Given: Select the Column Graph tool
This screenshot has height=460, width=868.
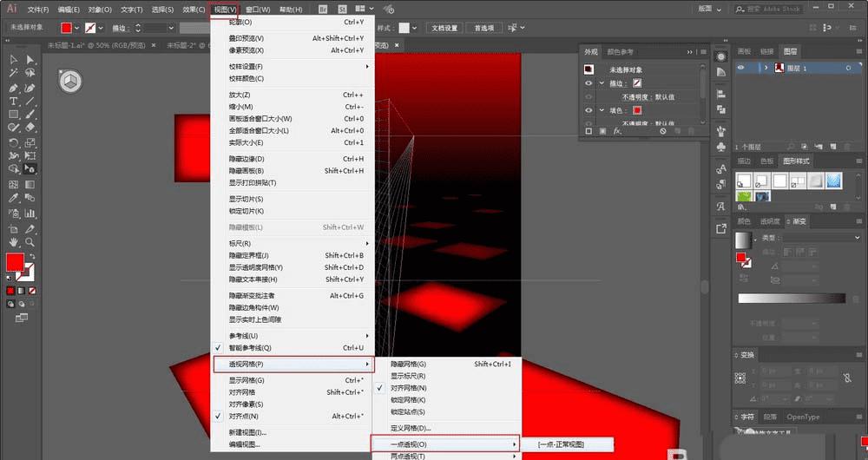Looking at the screenshot, I should point(30,214).
